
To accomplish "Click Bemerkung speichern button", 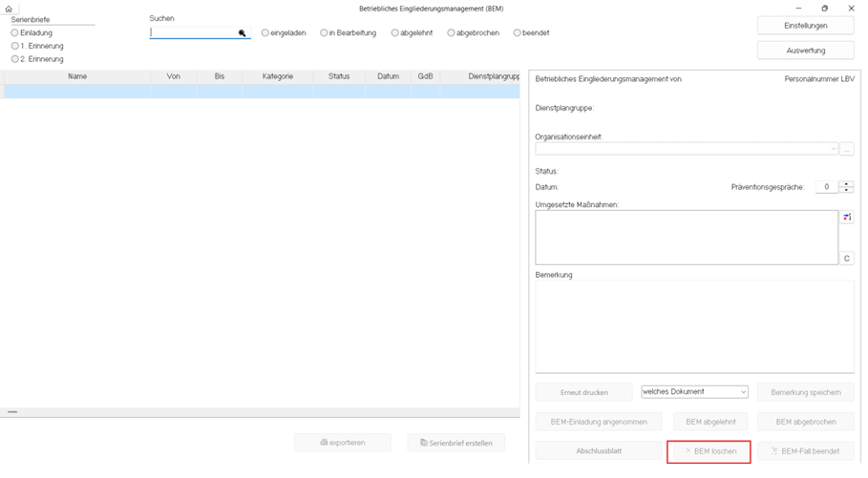I will point(805,392).
